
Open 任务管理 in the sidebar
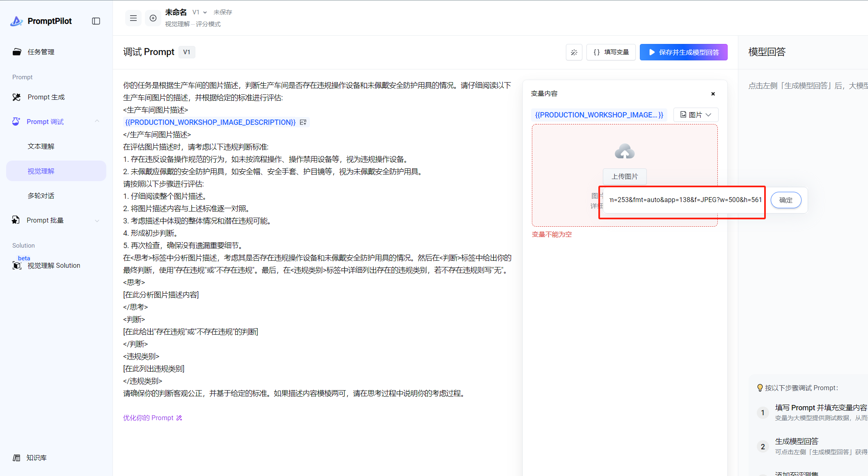[x=41, y=52]
